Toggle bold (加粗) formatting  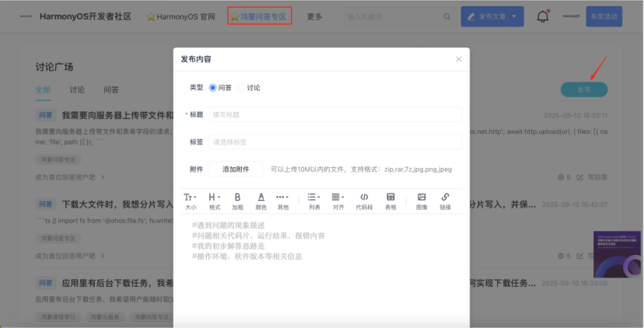pos(237,201)
